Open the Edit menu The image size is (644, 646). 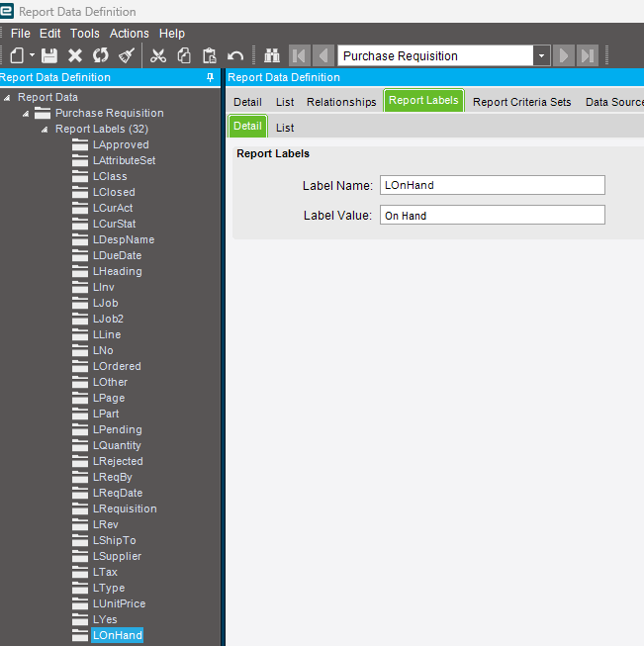tap(49, 34)
